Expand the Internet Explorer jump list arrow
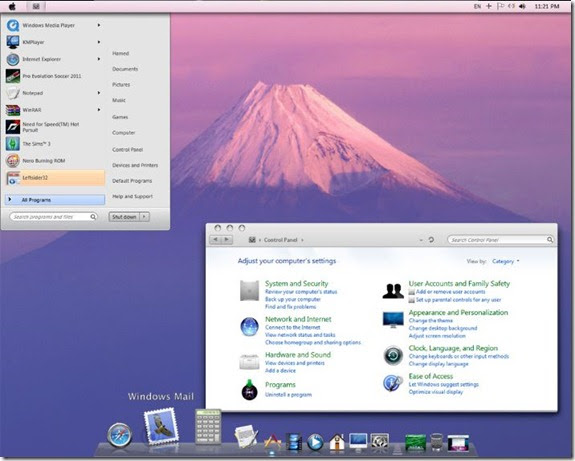Screen dimensions: 575x461 99,59
